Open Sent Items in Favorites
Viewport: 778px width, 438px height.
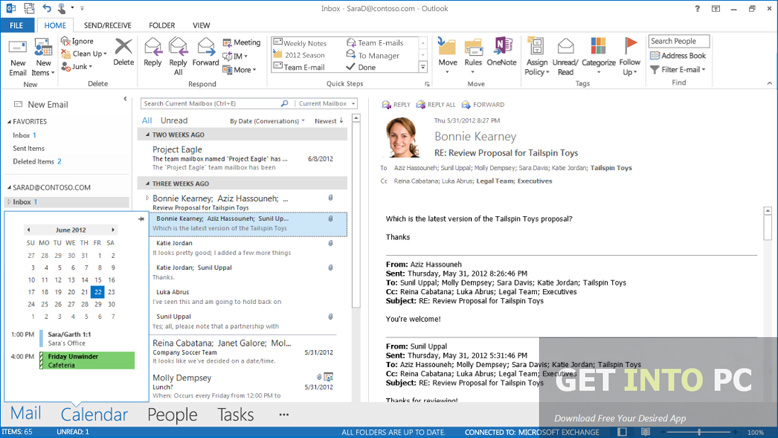[28, 148]
